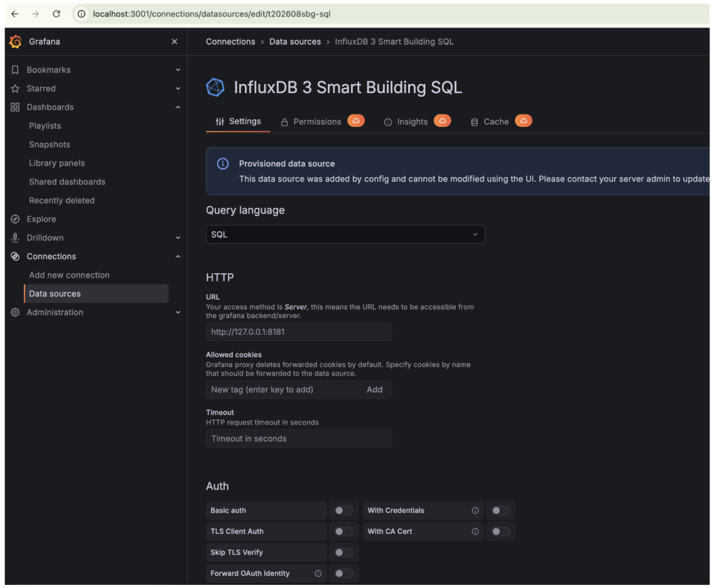Click info icon beside With CA Cert

click(x=475, y=531)
